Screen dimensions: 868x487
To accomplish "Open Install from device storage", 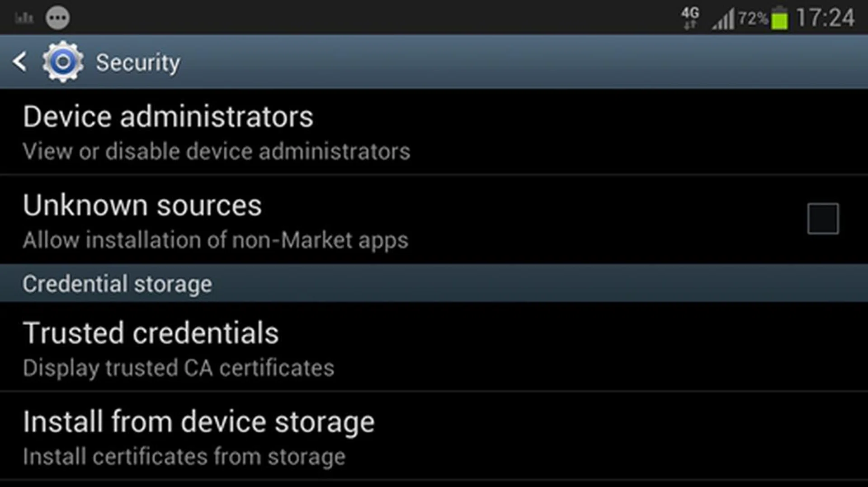I will click(x=199, y=422).
